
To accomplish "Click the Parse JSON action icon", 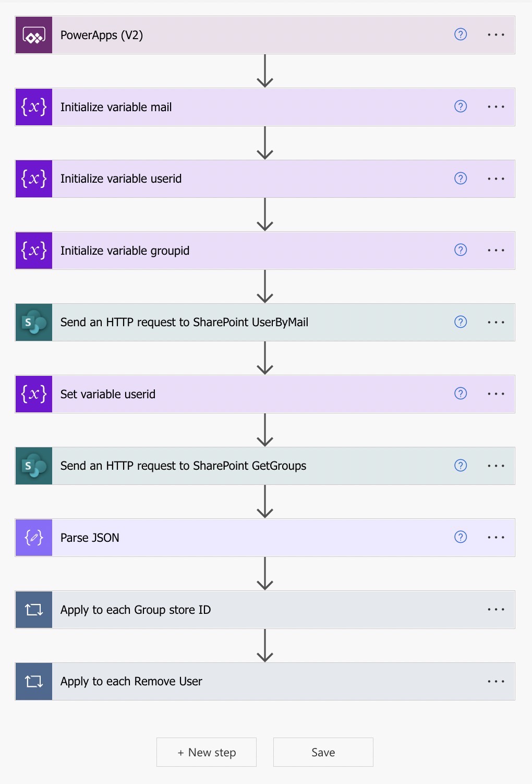I will coord(33,537).
